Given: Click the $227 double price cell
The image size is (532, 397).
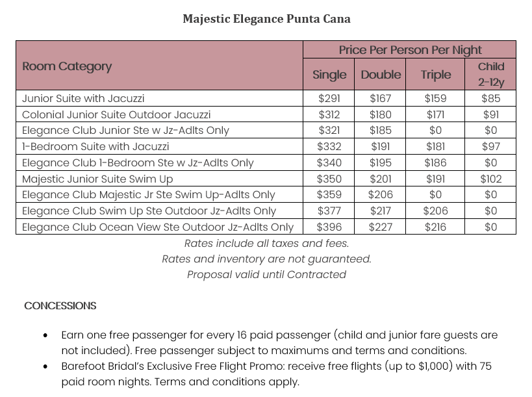Looking at the screenshot, I should (x=381, y=227).
